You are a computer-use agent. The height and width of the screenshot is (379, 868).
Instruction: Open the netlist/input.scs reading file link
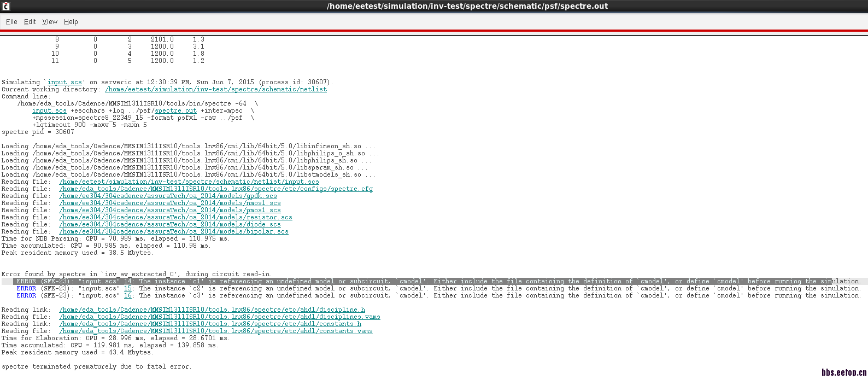[189, 182]
